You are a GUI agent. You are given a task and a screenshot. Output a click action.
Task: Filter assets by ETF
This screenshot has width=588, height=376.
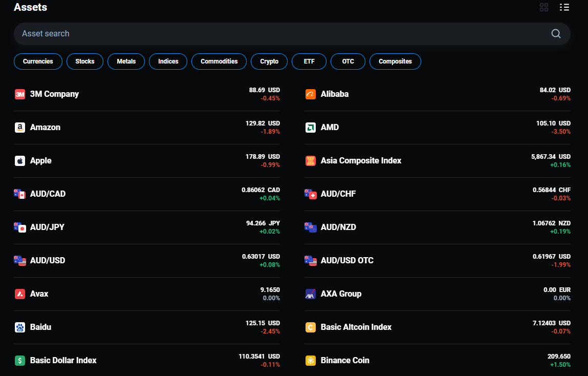point(309,61)
